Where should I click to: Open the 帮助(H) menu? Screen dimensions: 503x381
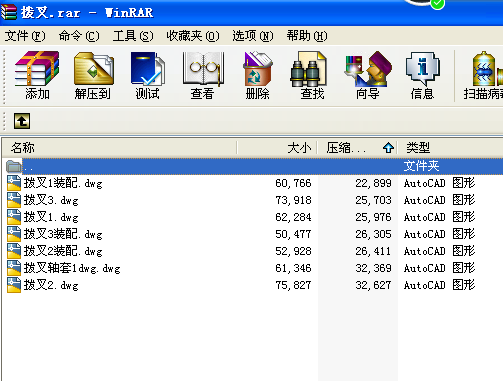(x=307, y=36)
